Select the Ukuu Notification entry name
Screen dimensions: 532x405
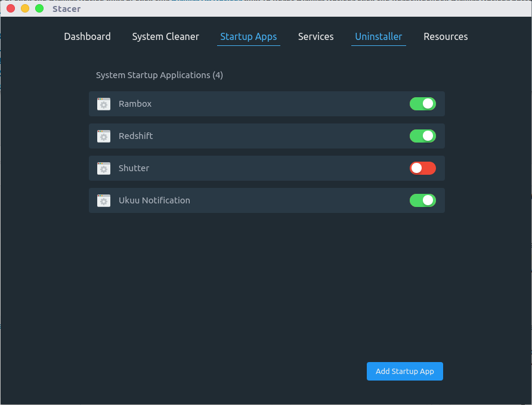[154, 200]
